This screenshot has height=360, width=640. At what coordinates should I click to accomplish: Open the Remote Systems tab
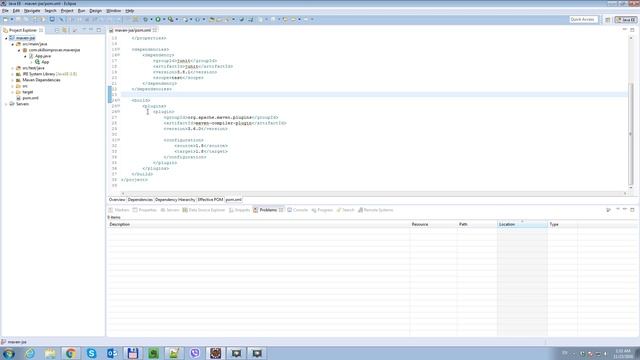click(376, 210)
